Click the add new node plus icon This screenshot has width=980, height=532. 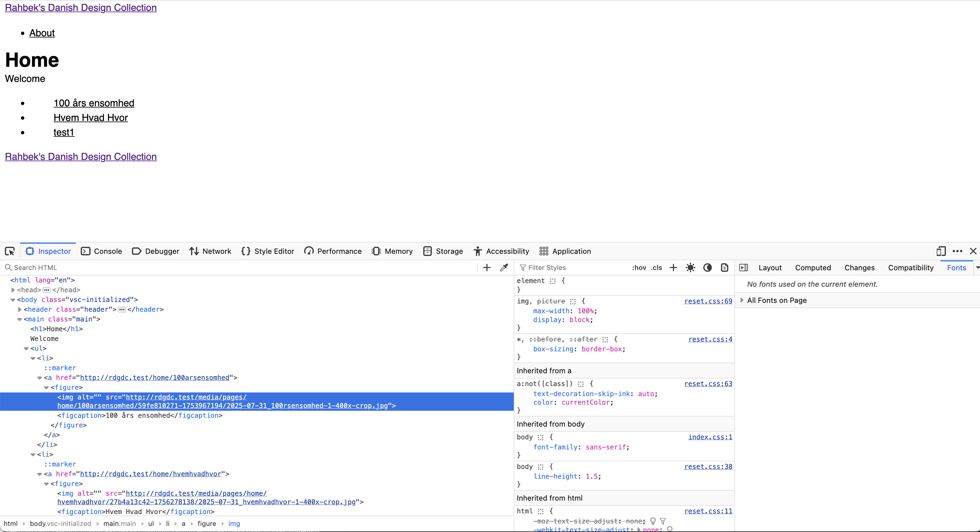[487, 268]
